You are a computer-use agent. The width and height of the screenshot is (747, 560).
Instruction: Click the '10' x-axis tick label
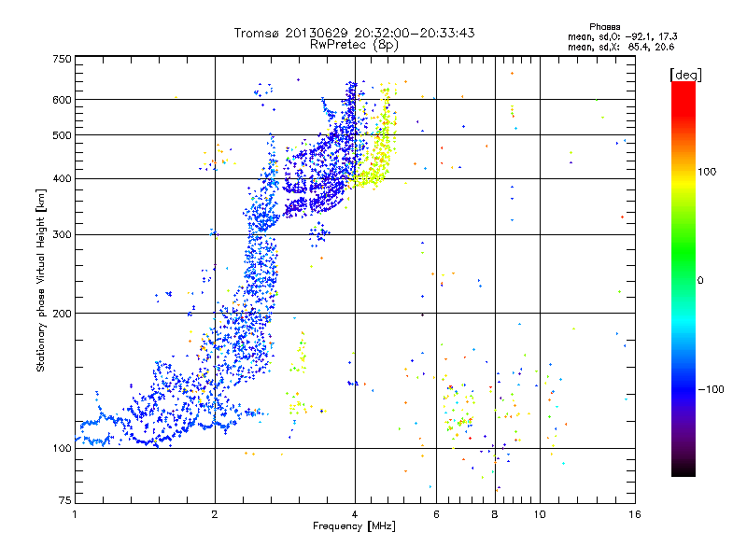(540, 514)
